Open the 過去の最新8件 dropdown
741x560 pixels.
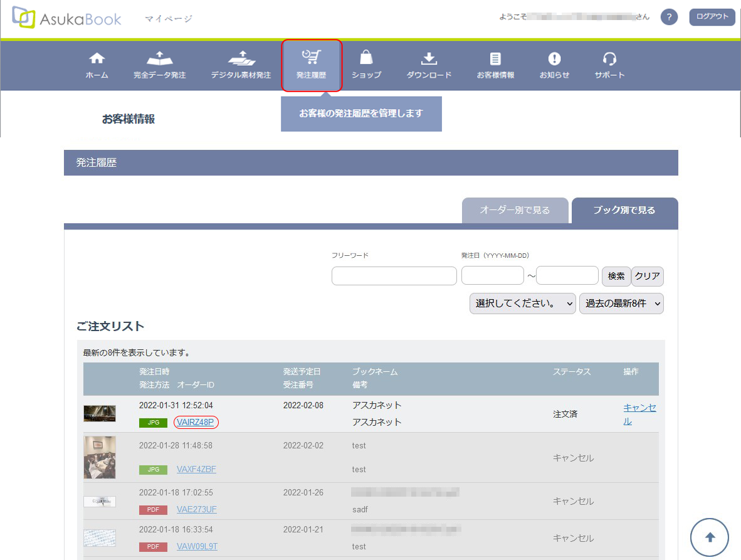coord(621,304)
